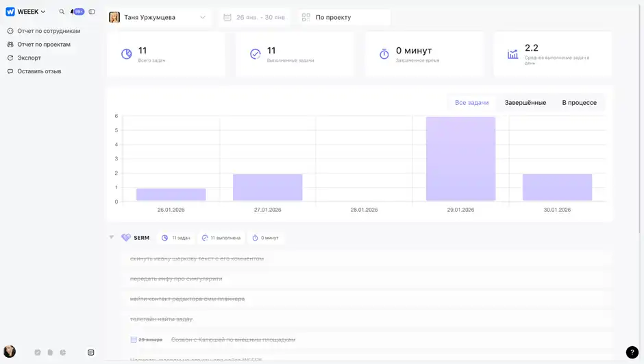Viewport: 644px width, 364px height.
Task: Open the search magnifier icon
Action: [62, 12]
